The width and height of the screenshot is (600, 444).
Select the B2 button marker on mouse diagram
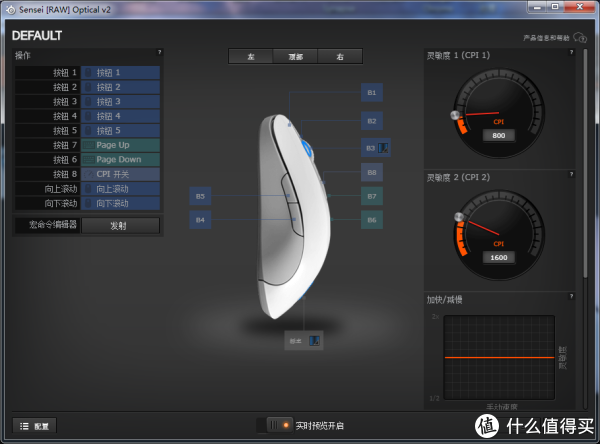tap(372, 121)
